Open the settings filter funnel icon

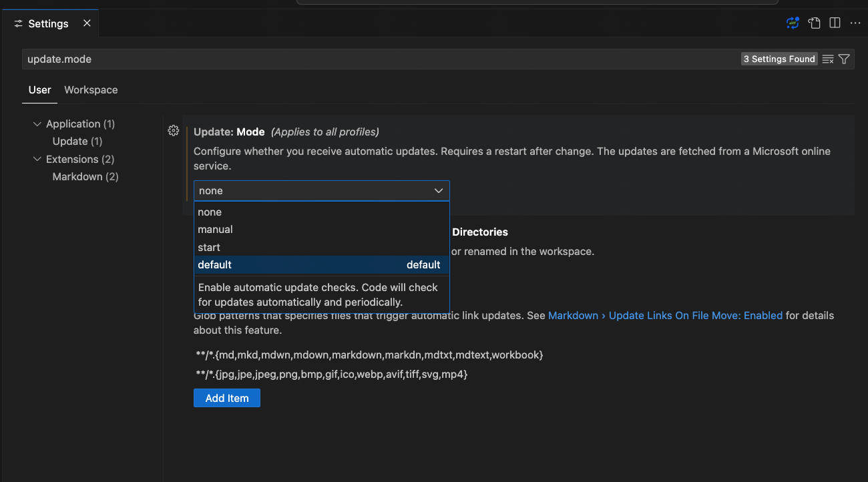844,59
